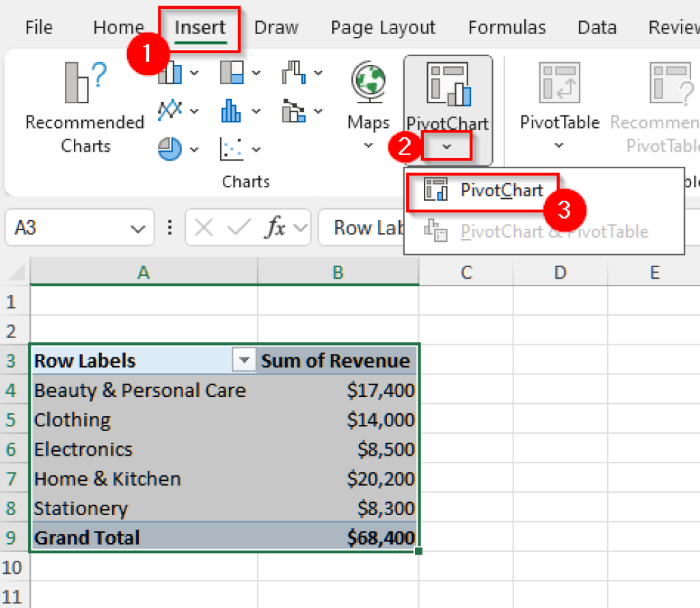Switch to the Draw tab
The width and height of the screenshot is (700, 608).
click(x=276, y=27)
